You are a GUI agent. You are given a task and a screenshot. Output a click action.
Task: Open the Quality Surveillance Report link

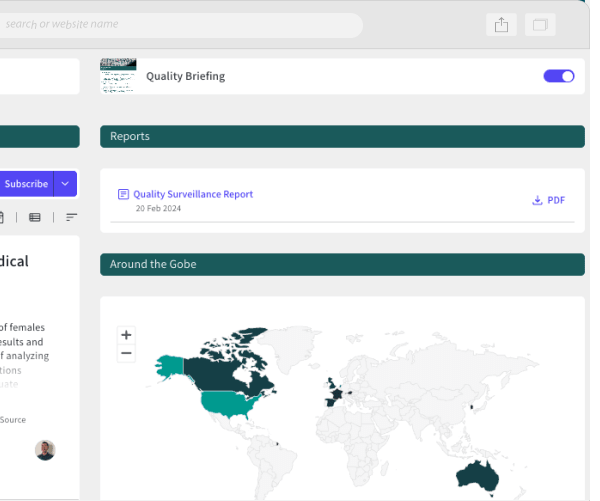[193, 195]
